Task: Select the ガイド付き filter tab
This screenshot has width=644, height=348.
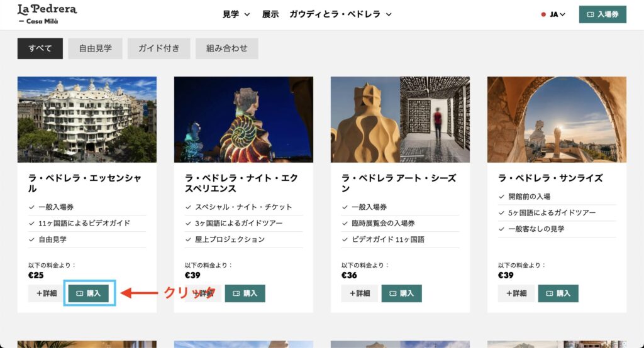Action: [159, 48]
